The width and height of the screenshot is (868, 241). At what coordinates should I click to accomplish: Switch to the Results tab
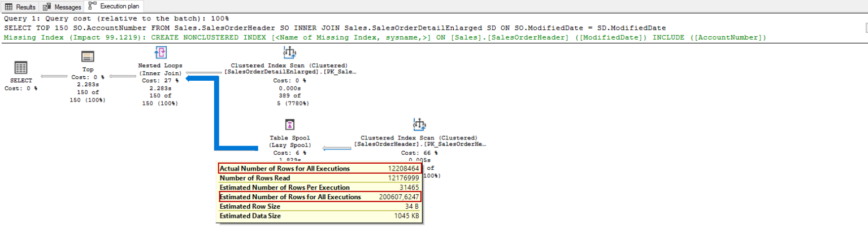coord(21,7)
